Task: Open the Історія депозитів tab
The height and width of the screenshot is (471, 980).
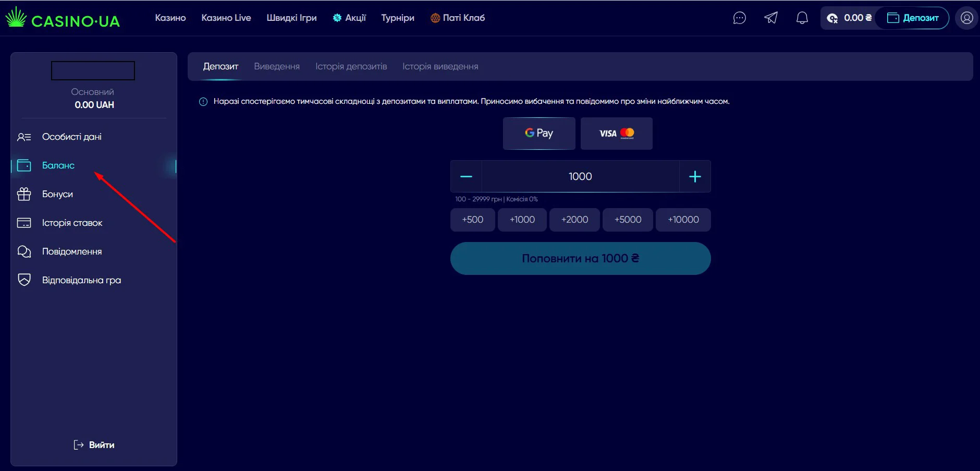Action: [x=351, y=67]
